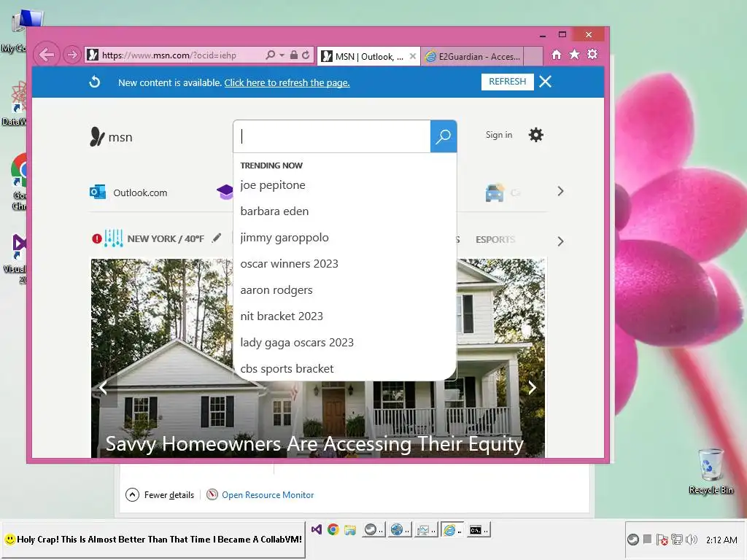
Task: Switch to the Command Prompt taskbar button
Action: (x=479, y=529)
